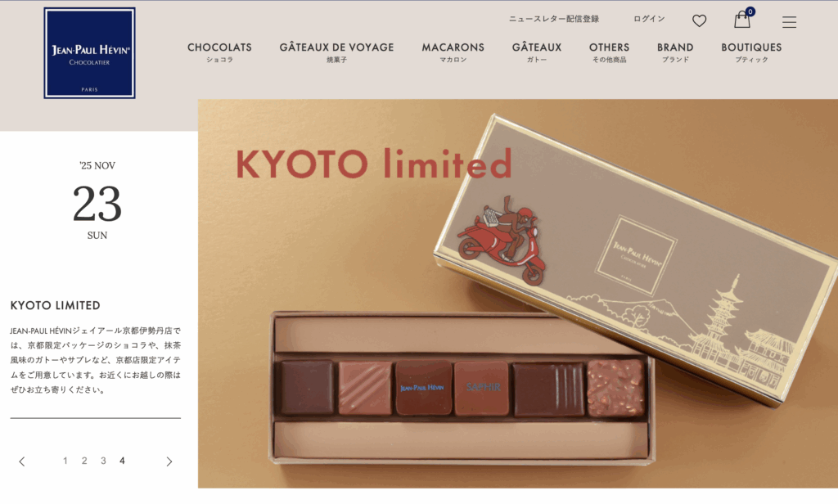838x504 pixels.
Task: Open the shopping bag cart
Action: click(x=742, y=19)
